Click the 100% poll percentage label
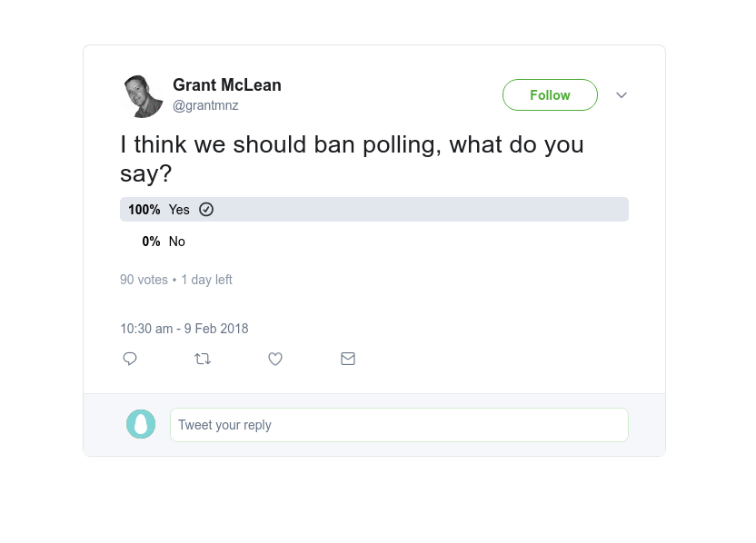Viewport: 756px width, 543px height. [x=144, y=210]
